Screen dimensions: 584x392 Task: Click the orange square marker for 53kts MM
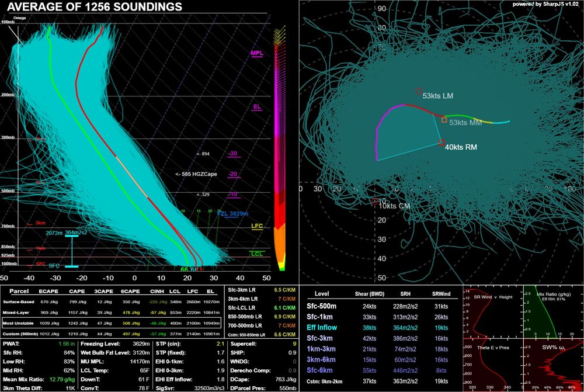click(444, 120)
